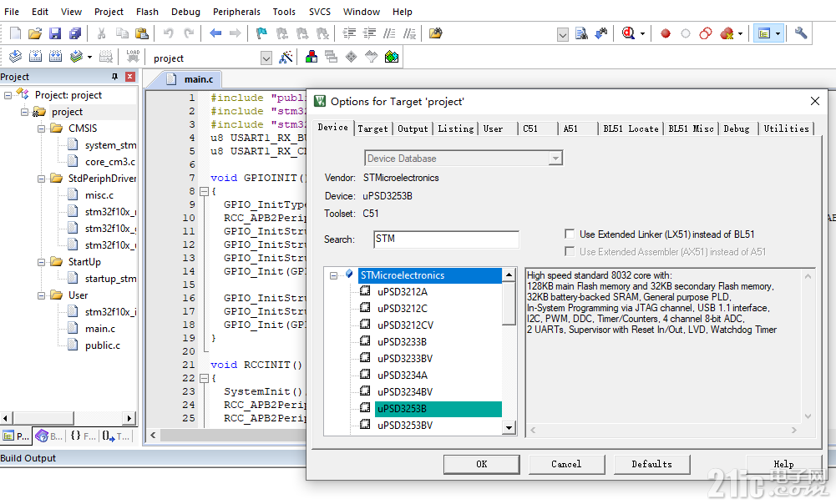Collapse the Project: project root node
The image size is (836, 504).
coord(8,95)
